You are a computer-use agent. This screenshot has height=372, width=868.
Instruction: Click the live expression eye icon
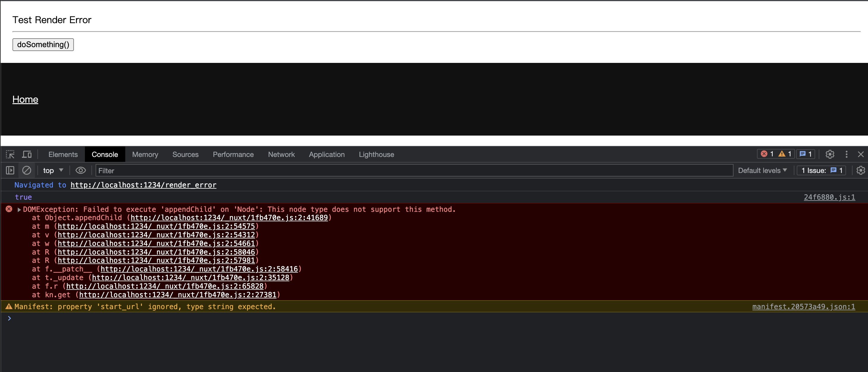[x=80, y=170]
